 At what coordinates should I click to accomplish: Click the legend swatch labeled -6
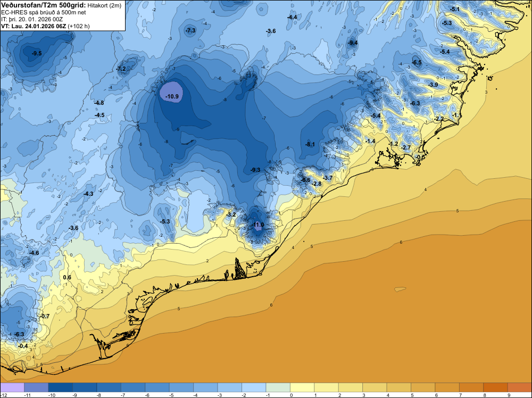(157, 387)
